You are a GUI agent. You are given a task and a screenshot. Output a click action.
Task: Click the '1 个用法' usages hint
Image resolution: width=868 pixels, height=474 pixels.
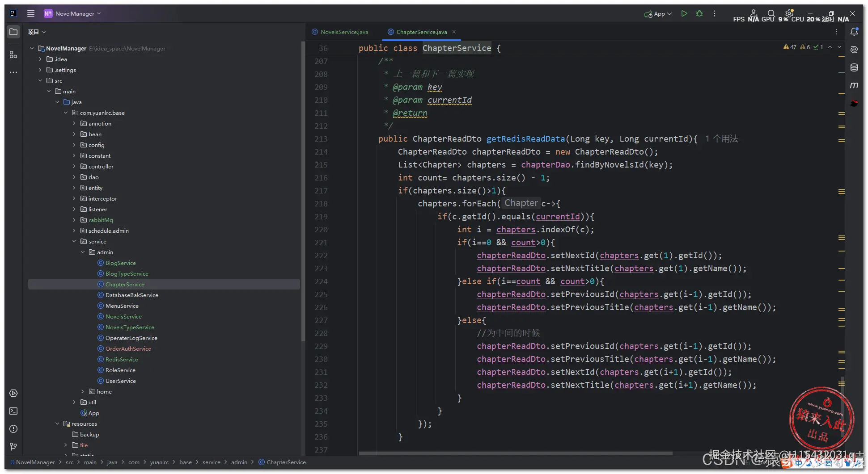(722, 138)
